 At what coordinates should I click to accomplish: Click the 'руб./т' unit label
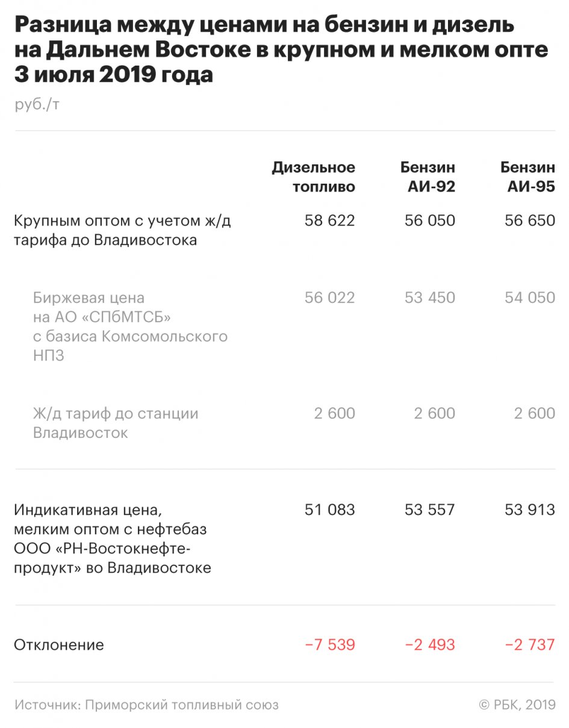point(37,104)
